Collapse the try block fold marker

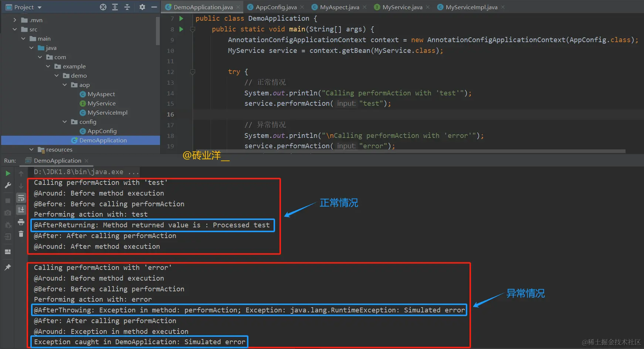tap(193, 72)
